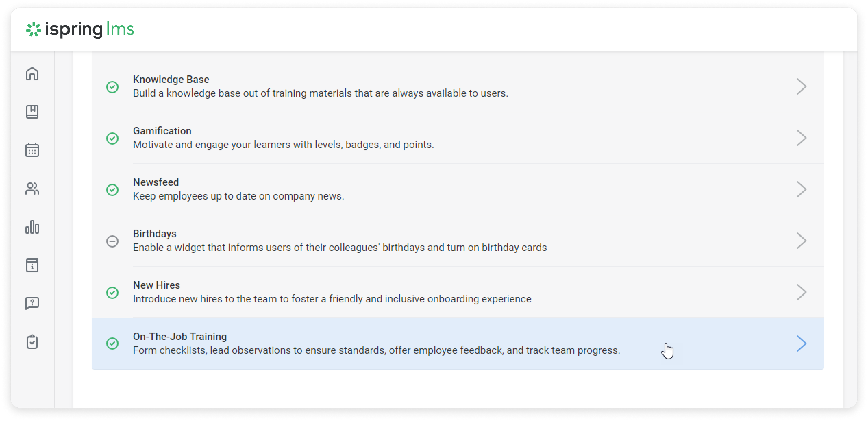Toggle the Knowledge Base enabled status icon
The height and width of the screenshot is (421, 868).
point(112,87)
